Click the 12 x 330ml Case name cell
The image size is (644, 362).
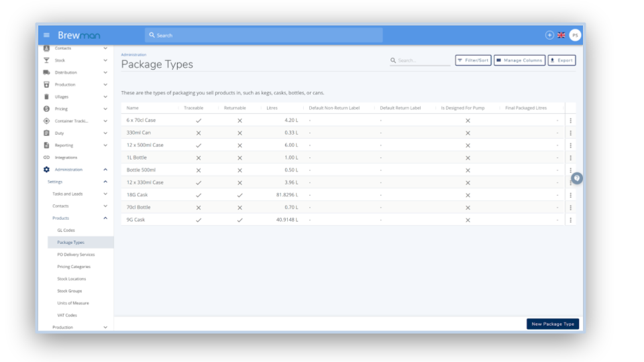145,182
